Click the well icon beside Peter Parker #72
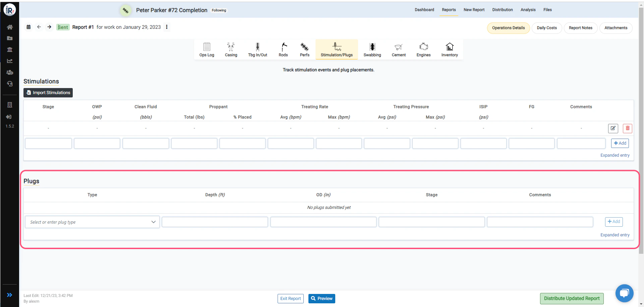The image size is (644, 307). coord(125,10)
